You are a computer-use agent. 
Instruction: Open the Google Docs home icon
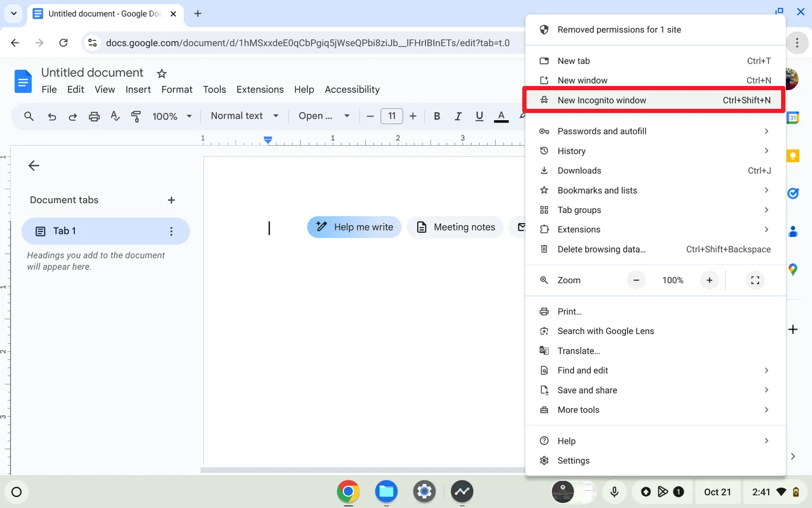23,81
